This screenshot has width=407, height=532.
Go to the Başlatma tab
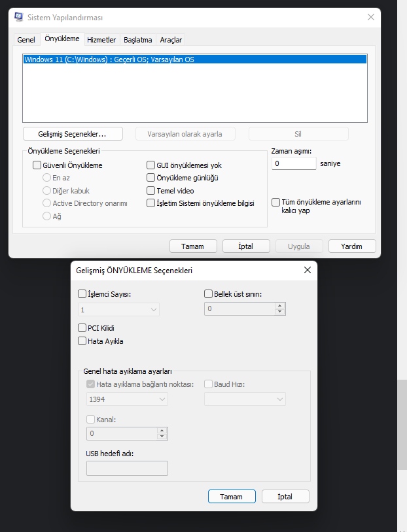(137, 40)
